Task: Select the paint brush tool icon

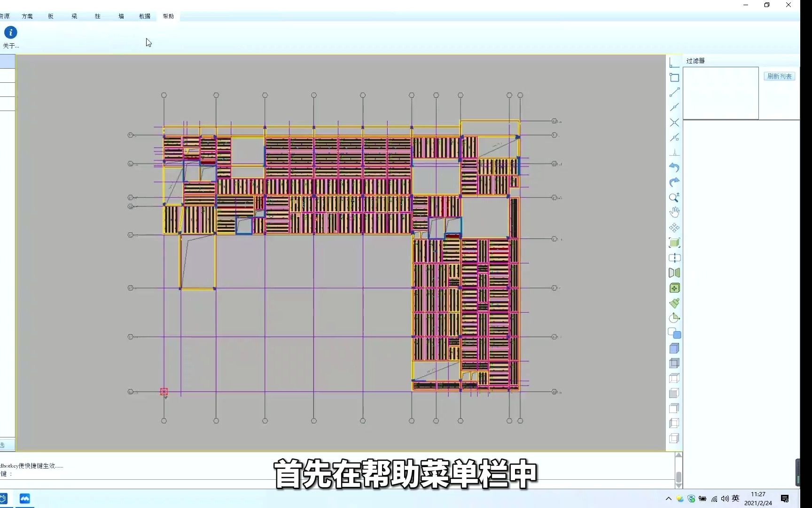Action: coord(674,303)
